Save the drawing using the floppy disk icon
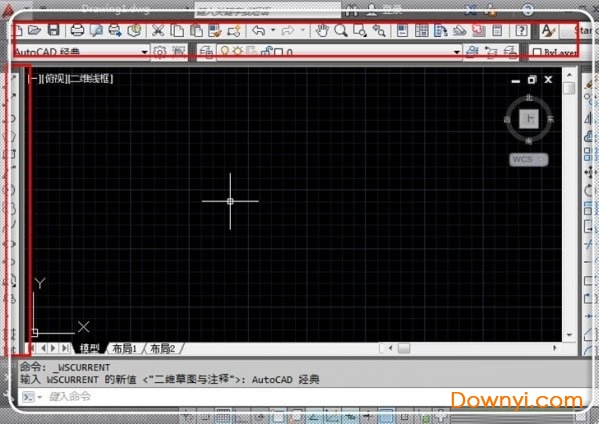This screenshot has height=424, width=599. [53, 30]
